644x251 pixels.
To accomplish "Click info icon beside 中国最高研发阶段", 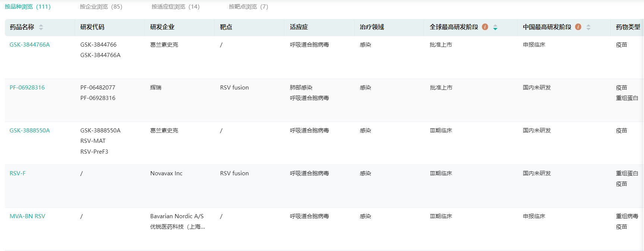I will tap(578, 27).
